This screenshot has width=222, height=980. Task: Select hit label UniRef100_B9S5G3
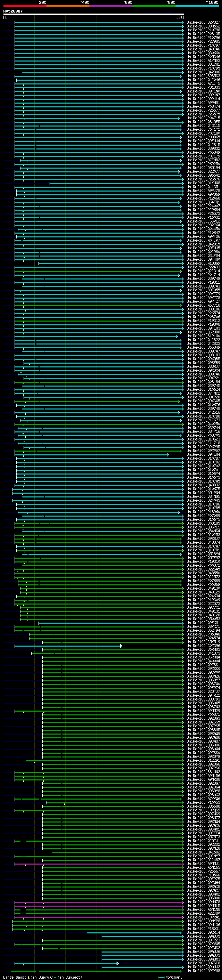click(203, 76)
